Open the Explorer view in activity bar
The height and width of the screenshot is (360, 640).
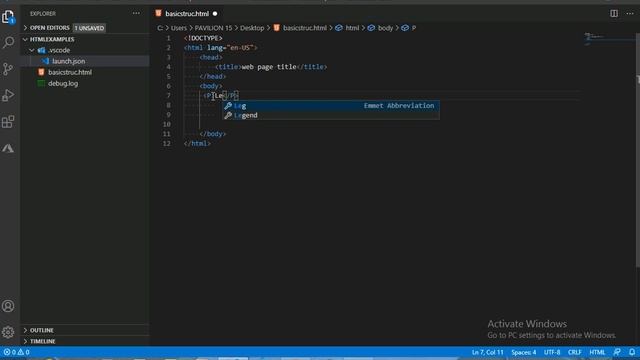coord(8,17)
